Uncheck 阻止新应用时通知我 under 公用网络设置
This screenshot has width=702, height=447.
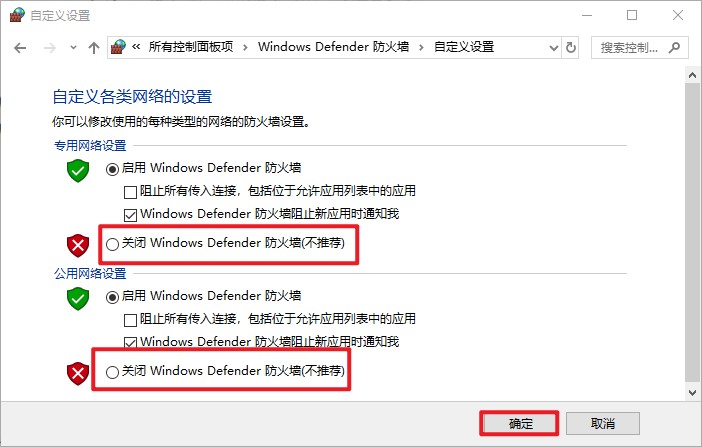(x=130, y=343)
